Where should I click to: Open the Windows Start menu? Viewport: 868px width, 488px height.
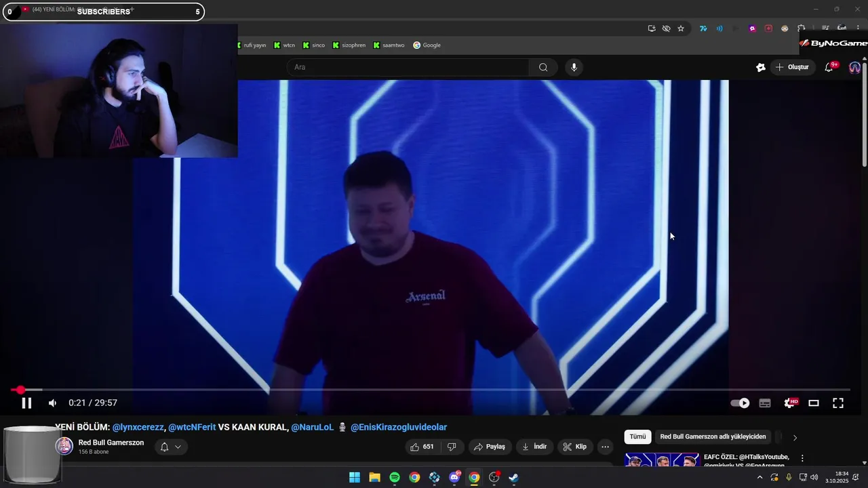tap(355, 477)
